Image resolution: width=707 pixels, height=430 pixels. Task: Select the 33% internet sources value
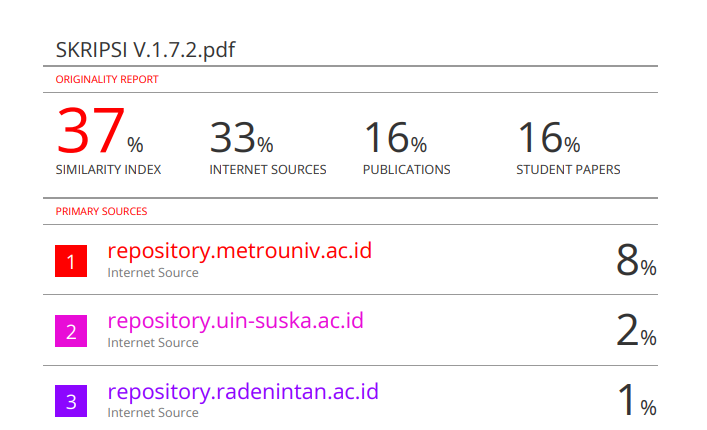click(241, 137)
